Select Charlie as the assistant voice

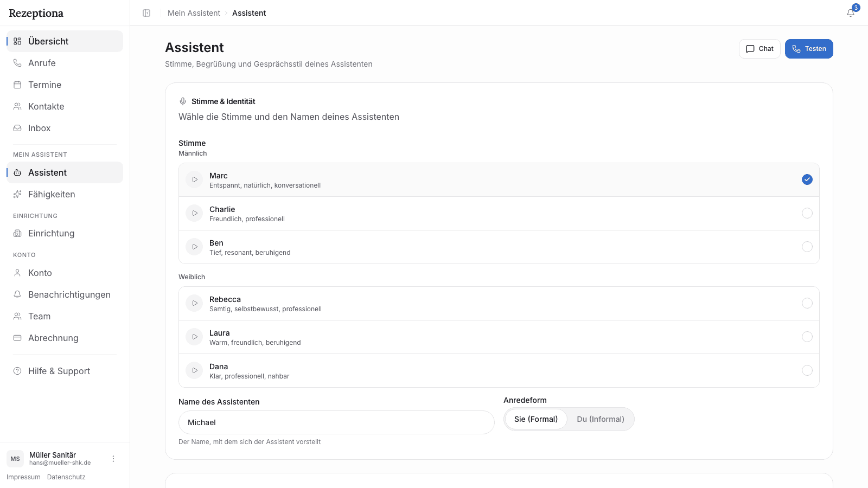click(x=807, y=213)
